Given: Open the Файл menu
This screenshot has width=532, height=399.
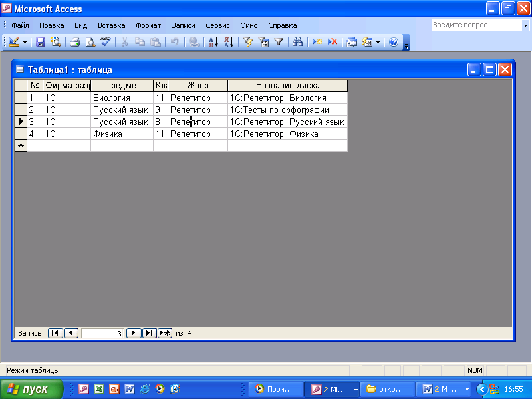Looking at the screenshot, I should pos(20,25).
